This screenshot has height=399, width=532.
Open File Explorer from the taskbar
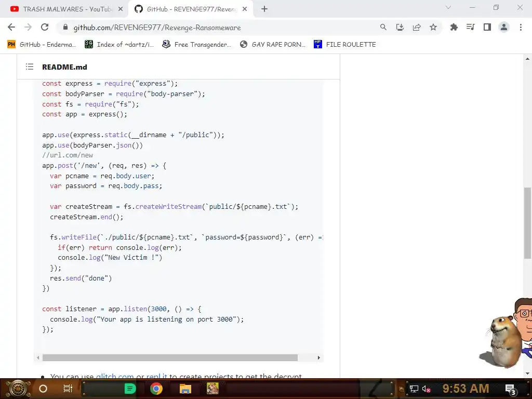coord(185,389)
